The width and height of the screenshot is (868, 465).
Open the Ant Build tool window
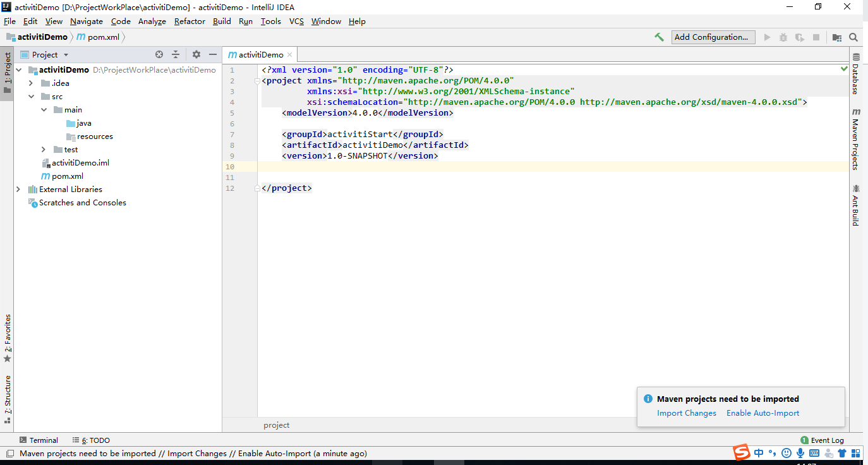(856, 205)
